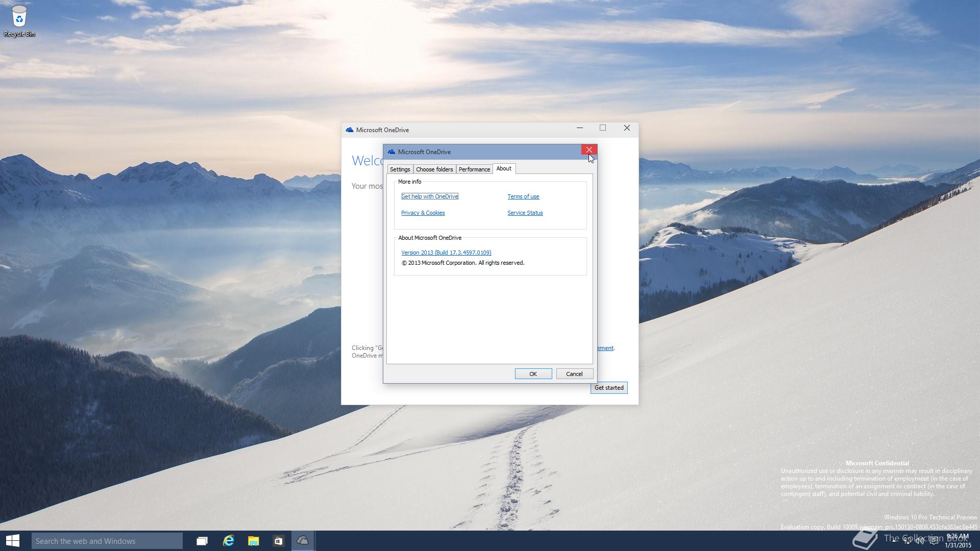Open File Explorer from the taskbar
The height and width of the screenshot is (551, 980).
pyautogui.click(x=253, y=541)
